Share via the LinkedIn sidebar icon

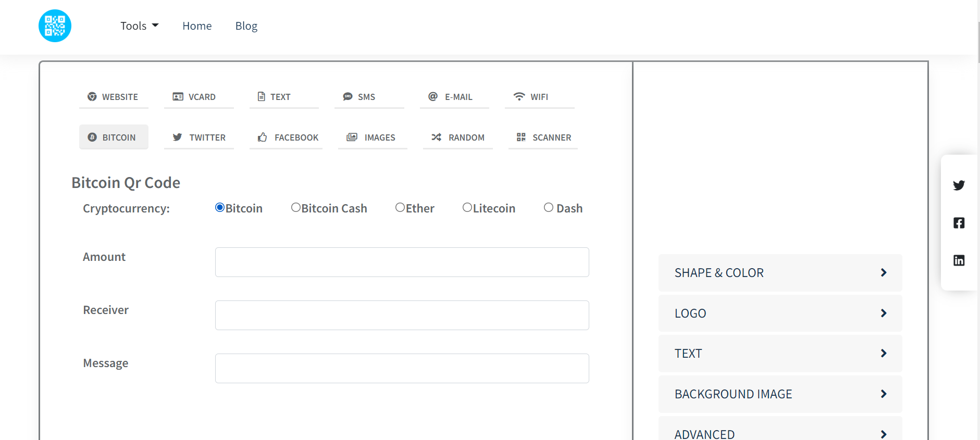pyautogui.click(x=959, y=260)
